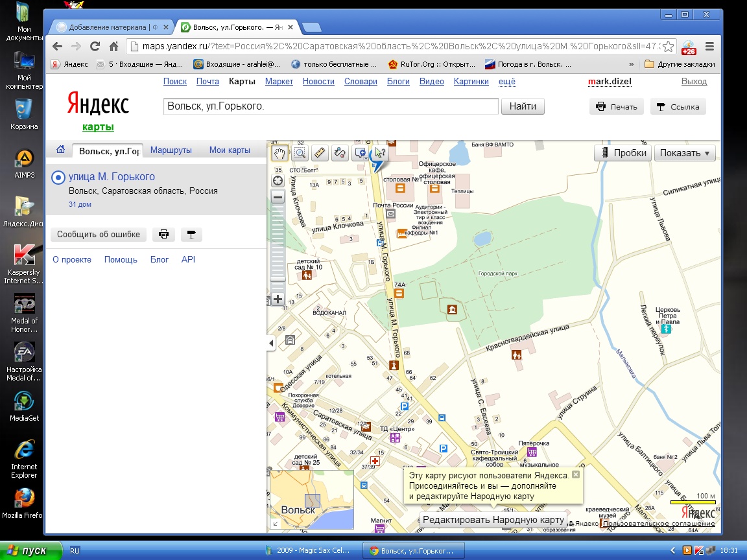Screen dimensions: 747x560
Task: Open the mark.dizel user account menu
Action: tap(610, 82)
